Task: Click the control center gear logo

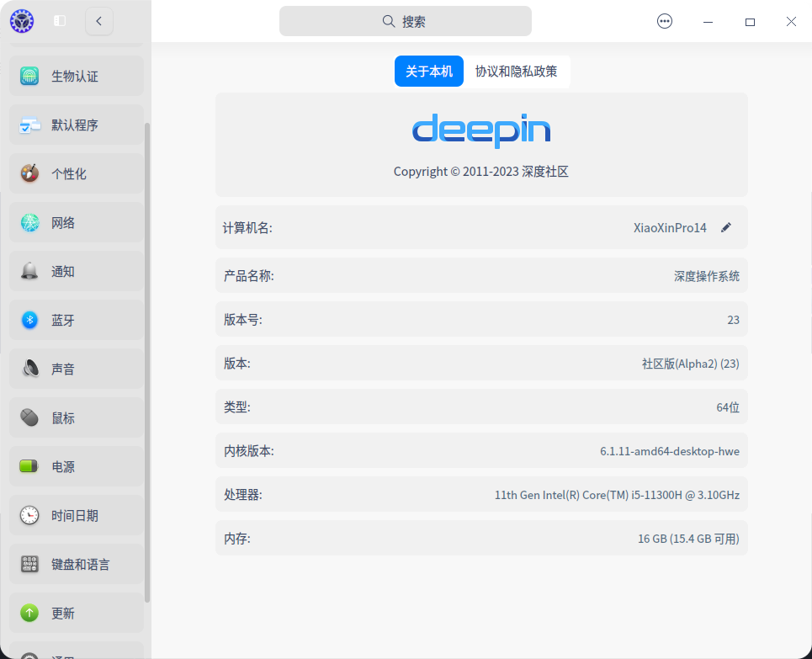Action: (x=22, y=21)
